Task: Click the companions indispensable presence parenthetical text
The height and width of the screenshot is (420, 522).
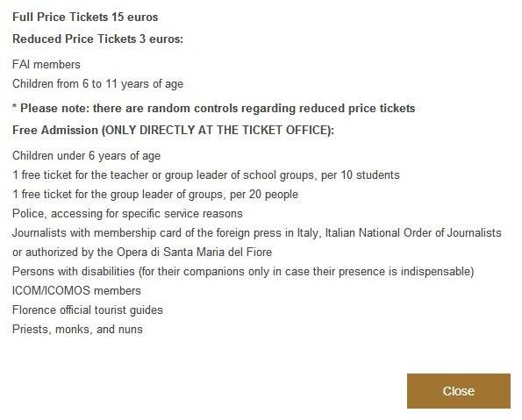Action: (x=306, y=271)
